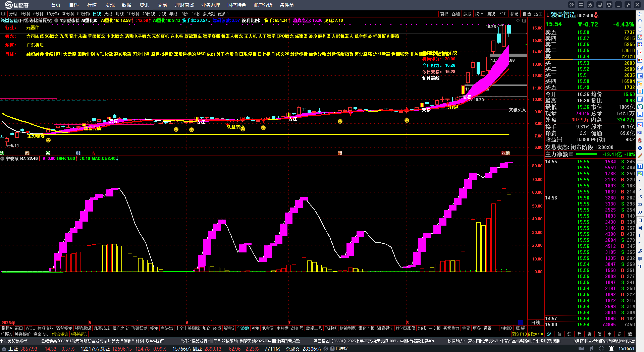Open the line chart icon in right sidebar
This screenshot has width=644, height=352.
pyautogui.click(x=640, y=53)
